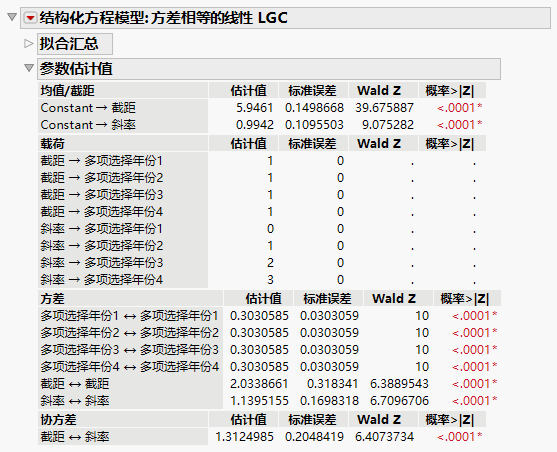557x452 pixels.
Task: Click the Wald Z value 6.7096706
Action: 399,401
